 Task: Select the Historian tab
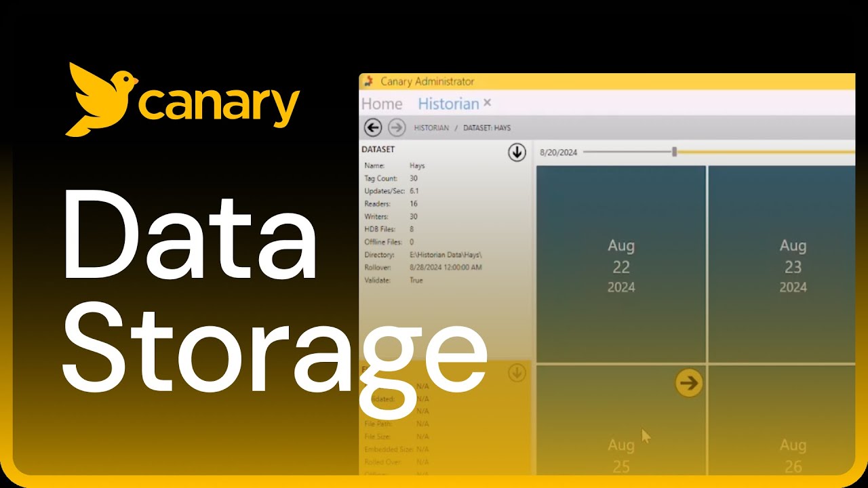pos(448,104)
